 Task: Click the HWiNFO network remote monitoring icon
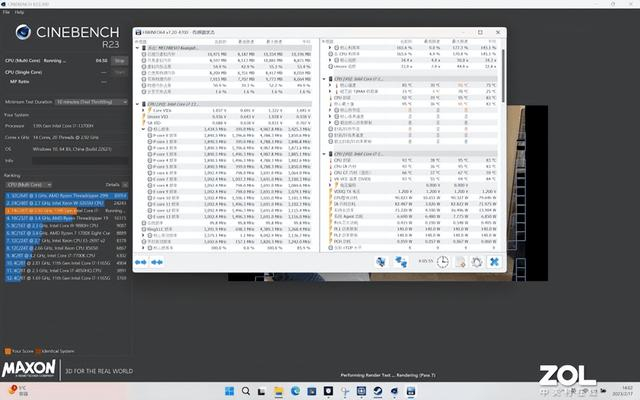tap(400, 262)
